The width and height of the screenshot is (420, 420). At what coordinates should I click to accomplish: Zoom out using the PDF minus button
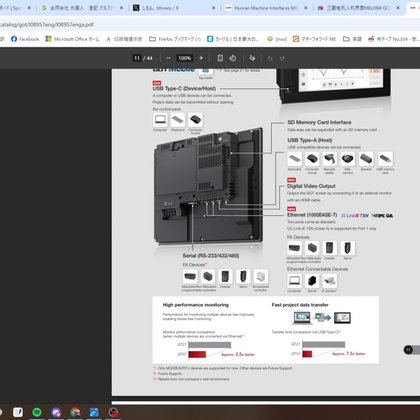[168, 58]
